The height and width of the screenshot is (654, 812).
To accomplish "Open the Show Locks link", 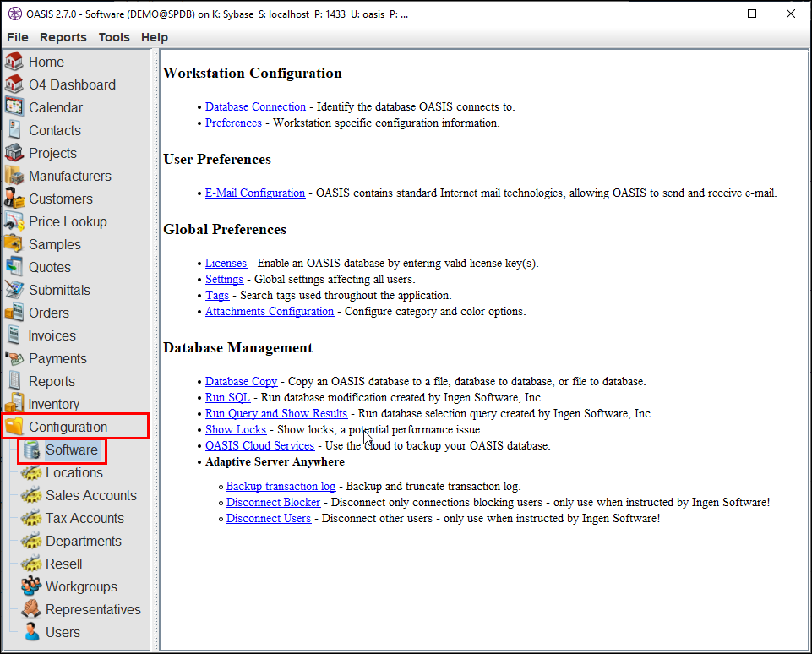I will point(236,429).
